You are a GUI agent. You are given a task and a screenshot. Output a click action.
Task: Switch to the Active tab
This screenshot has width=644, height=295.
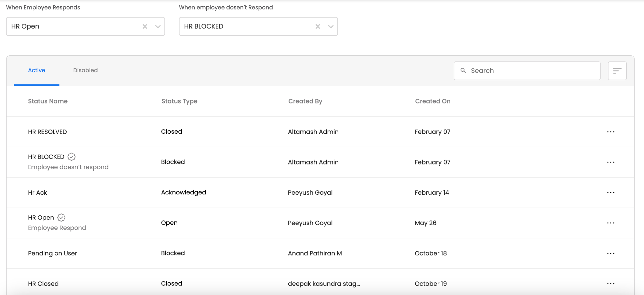36,70
